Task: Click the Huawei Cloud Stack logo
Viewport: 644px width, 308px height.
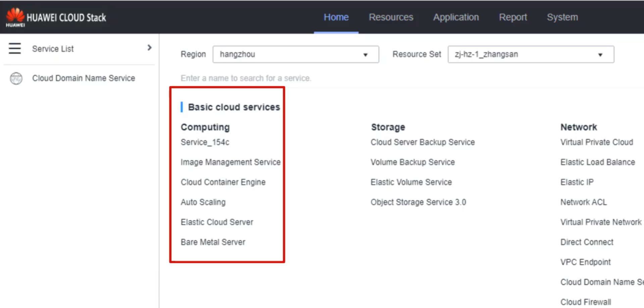Action: 56,17
